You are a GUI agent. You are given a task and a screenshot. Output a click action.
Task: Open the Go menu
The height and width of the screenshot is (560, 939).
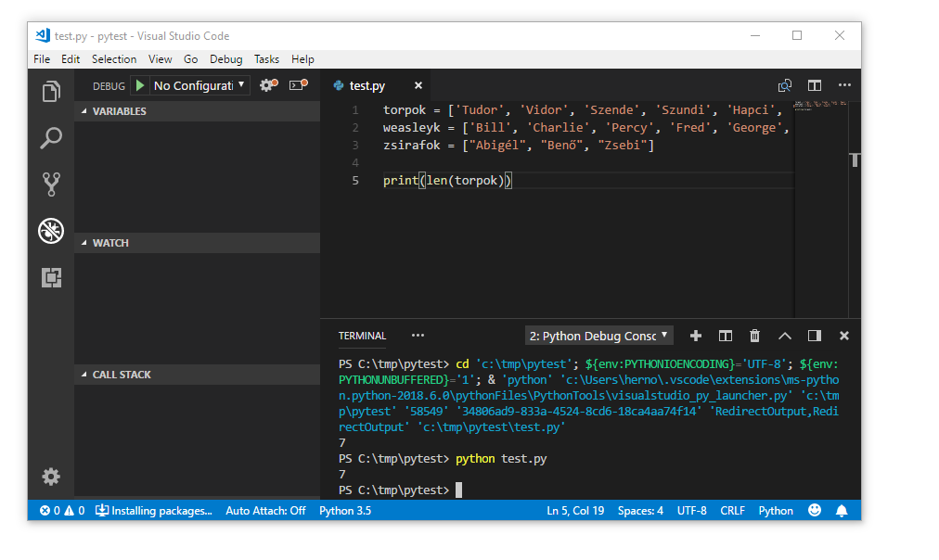(x=190, y=59)
